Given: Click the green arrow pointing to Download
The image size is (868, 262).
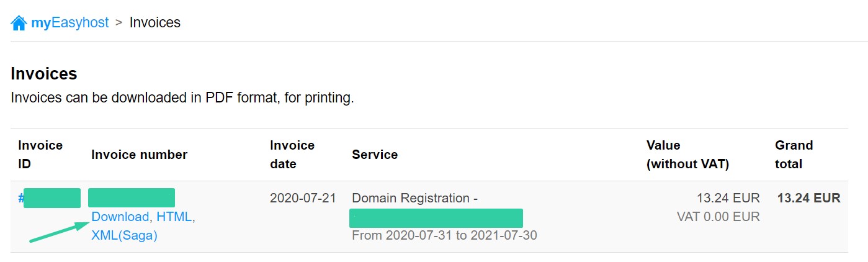Looking at the screenshot, I should tap(59, 231).
